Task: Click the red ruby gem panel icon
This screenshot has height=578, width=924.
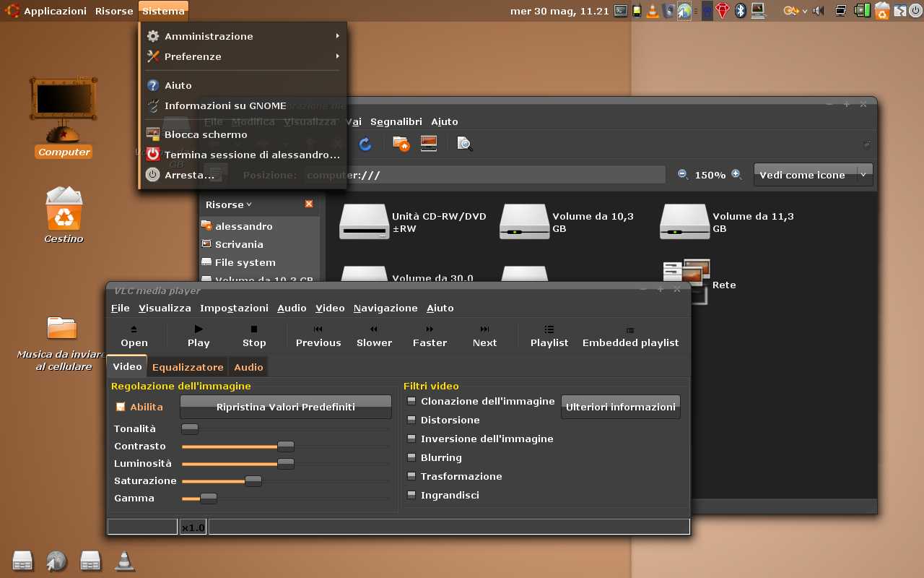Action: 723,10
